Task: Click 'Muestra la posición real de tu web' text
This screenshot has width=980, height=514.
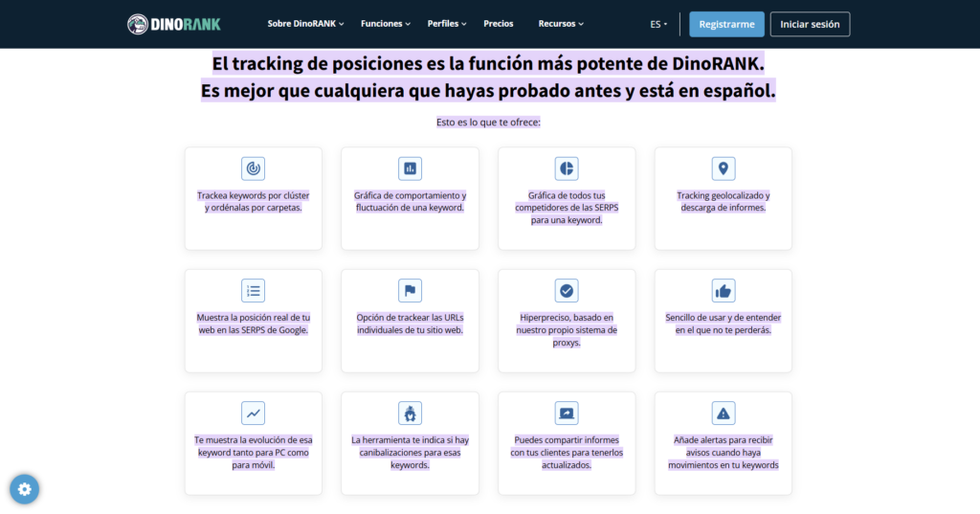Action: 253,324
